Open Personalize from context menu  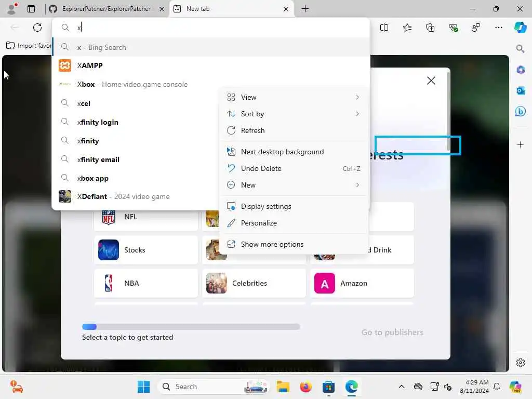click(294, 223)
